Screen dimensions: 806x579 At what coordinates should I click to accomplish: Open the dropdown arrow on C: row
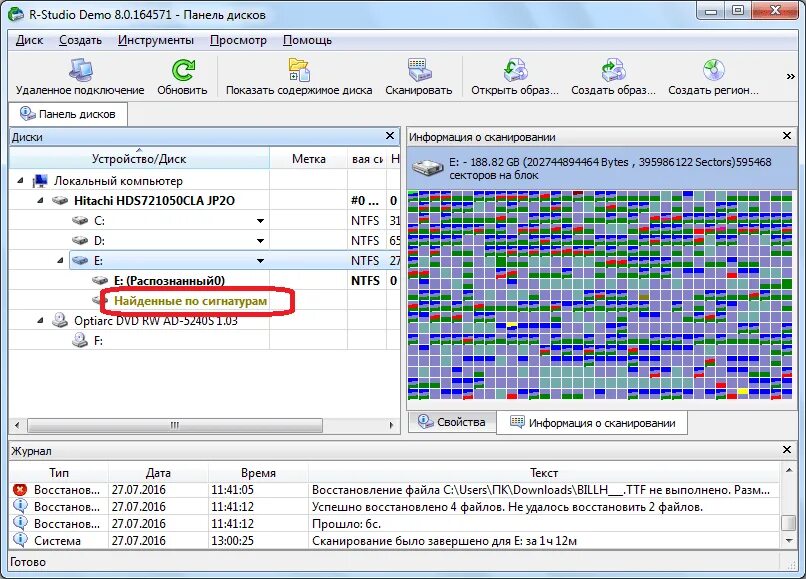pos(261,221)
